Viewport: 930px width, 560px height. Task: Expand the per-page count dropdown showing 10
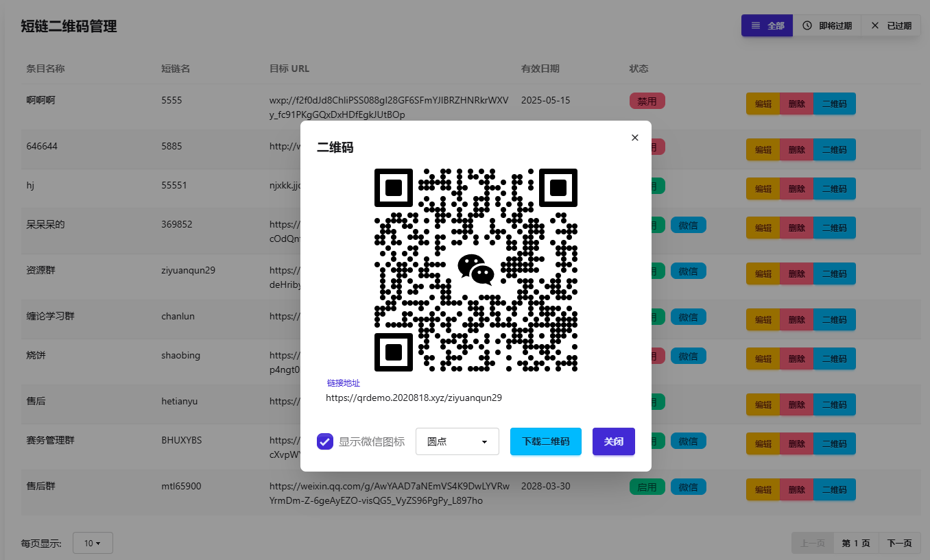(x=93, y=543)
